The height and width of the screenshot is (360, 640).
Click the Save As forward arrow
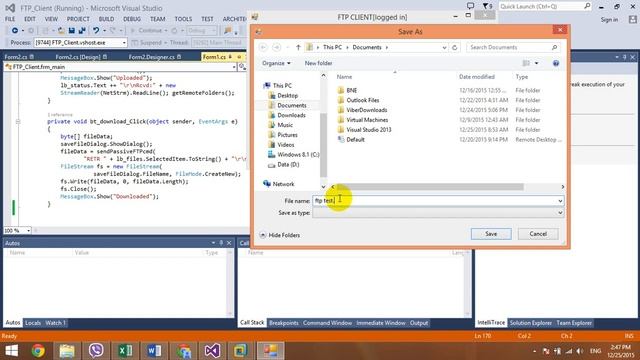[277, 47]
